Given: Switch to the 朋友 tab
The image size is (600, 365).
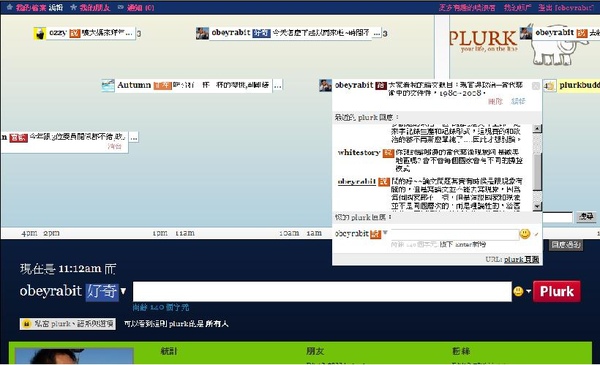Looking at the screenshot, I should 315,351.
